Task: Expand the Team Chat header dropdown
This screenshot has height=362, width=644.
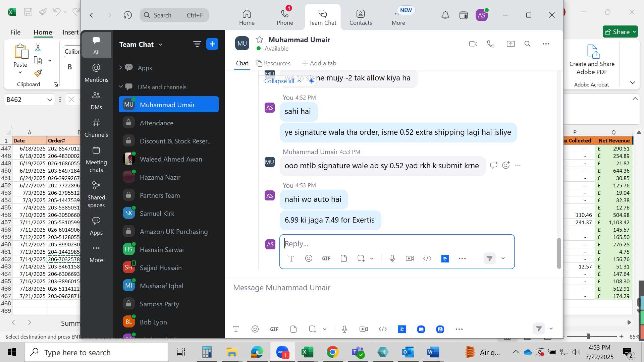Action: tap(160, 45)
